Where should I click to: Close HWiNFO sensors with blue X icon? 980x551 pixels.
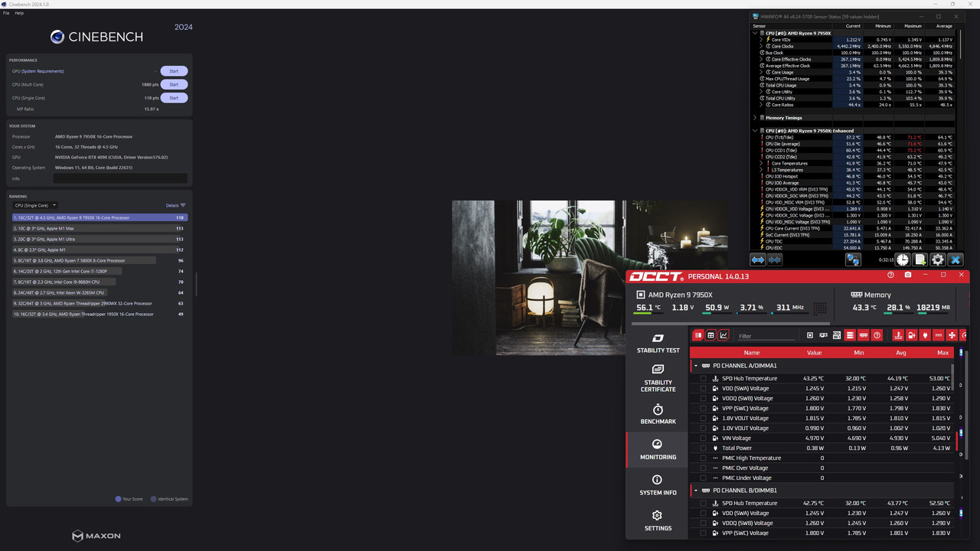tap(955, 260)
